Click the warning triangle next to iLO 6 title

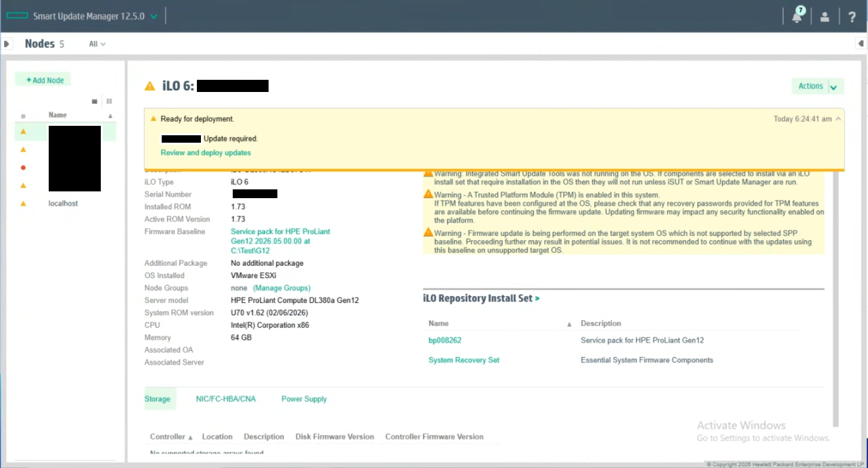[x=150, y=86]
